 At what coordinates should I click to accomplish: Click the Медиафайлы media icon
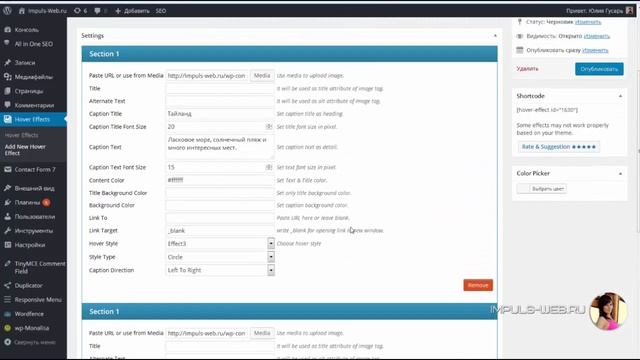tap(7, 77)
